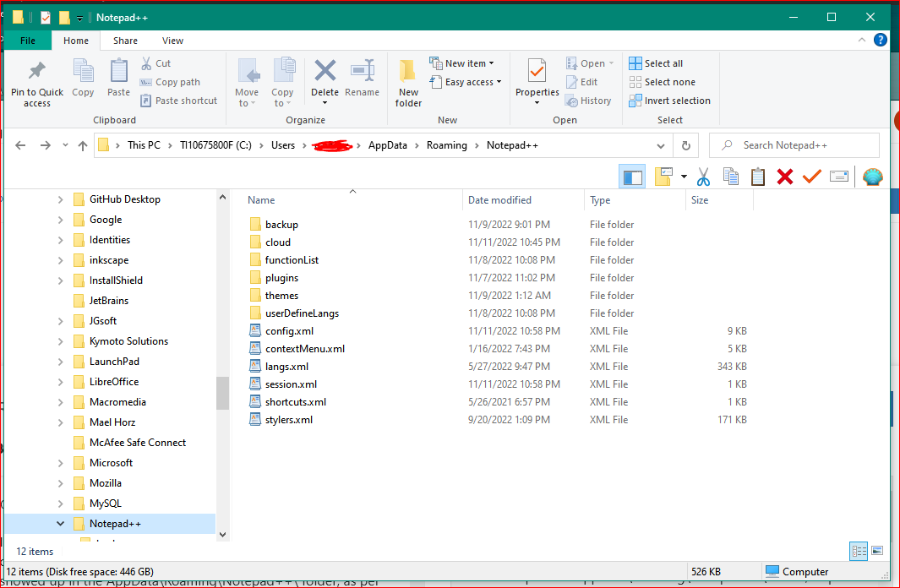
Task: Click Select all in ribbon
Action: click(656, 63)
